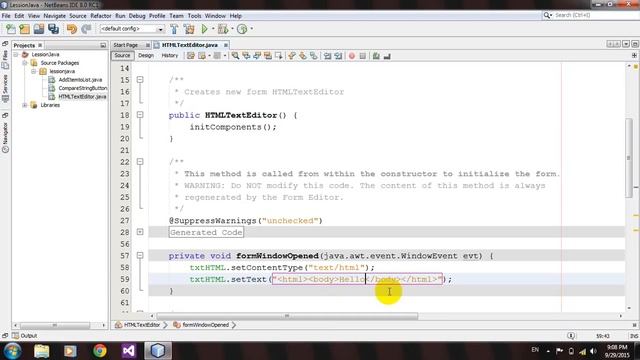Click the Comment icon in editor toolbar

point(376,56)
